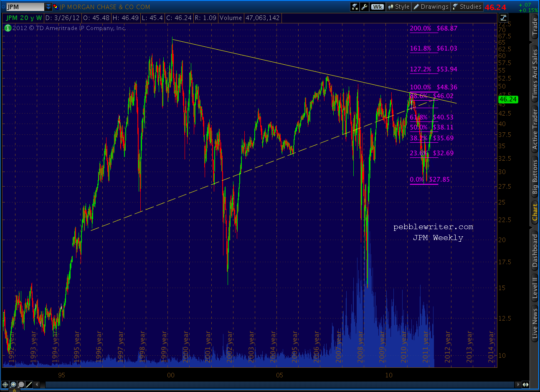This screenshot has height=392, width=540.
Task: Open the Level II side tab
Action: (x=535, y=288)
